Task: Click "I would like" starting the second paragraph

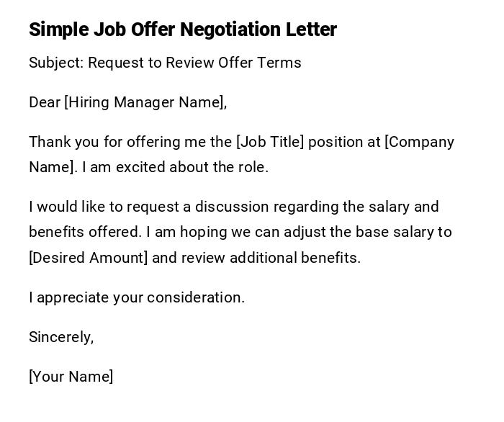Action: coord(63,207)
